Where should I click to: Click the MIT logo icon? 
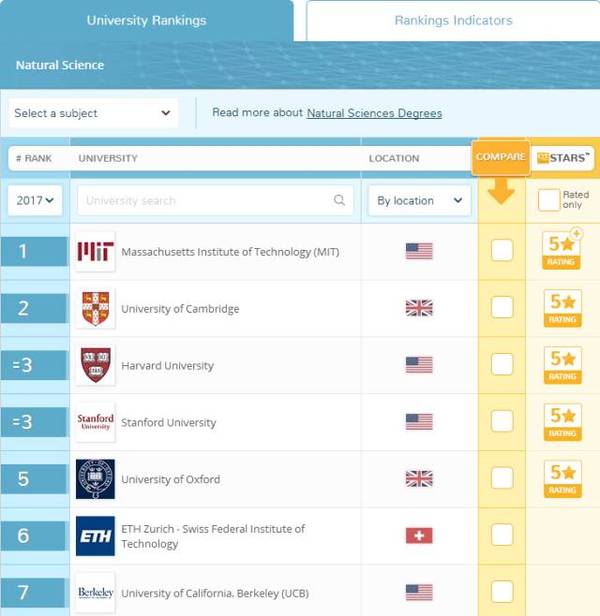tap(95, 251)
